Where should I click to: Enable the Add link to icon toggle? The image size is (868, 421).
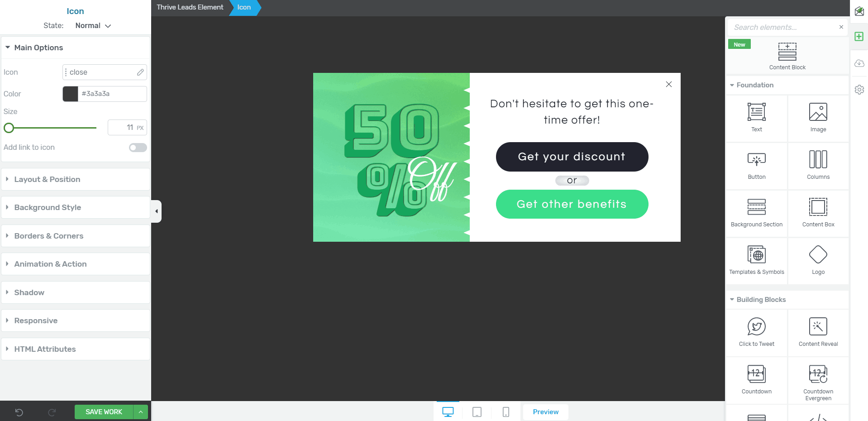click(x=138, y=148)
